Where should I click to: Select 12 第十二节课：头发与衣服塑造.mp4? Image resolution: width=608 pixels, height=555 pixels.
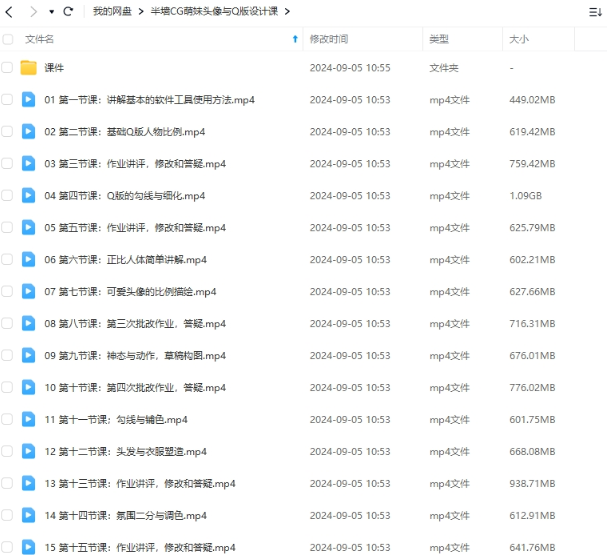[125, 452]
